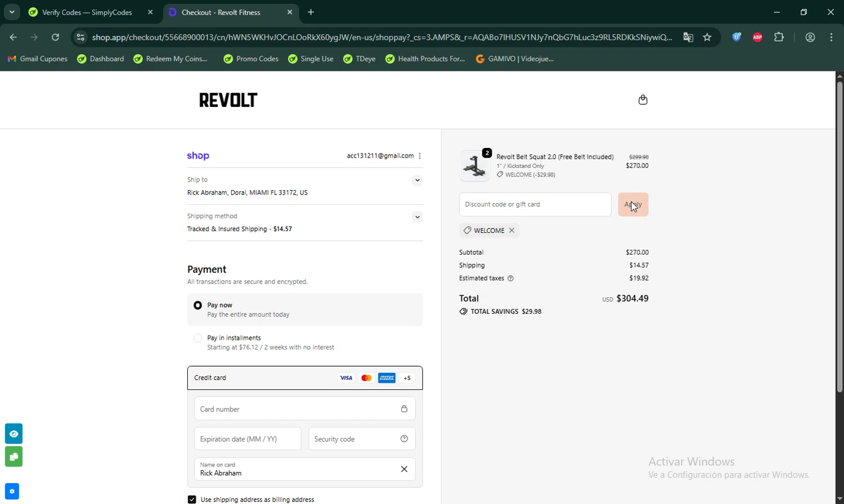The image size is (844, 504).
Task: Select the Credit card payment header
Action: (x=305, y=378)
